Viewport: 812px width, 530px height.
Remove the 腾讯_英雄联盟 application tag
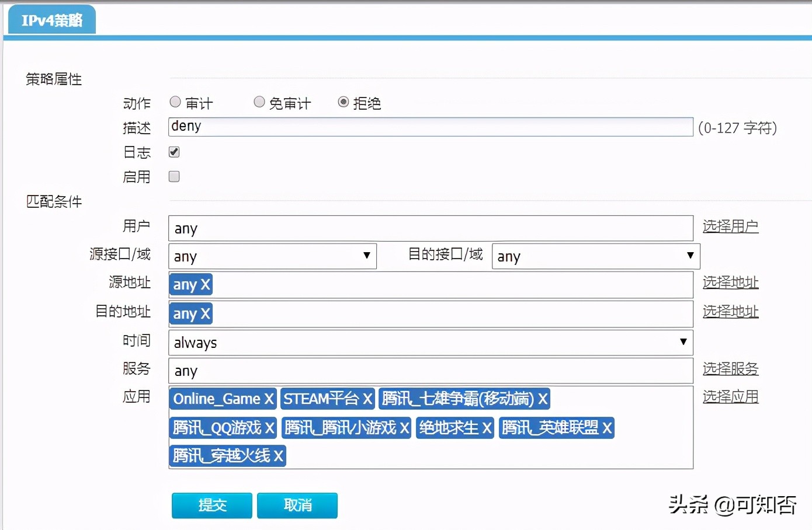coord(607,428)
